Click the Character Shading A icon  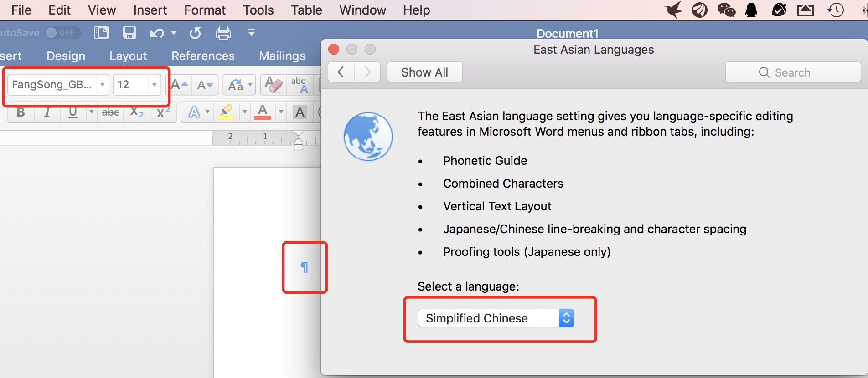300,112
